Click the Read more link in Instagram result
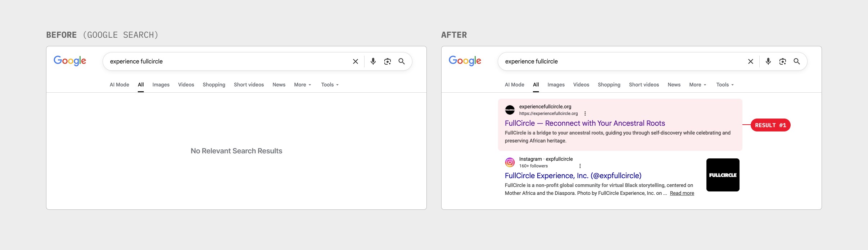 (682, 193)
